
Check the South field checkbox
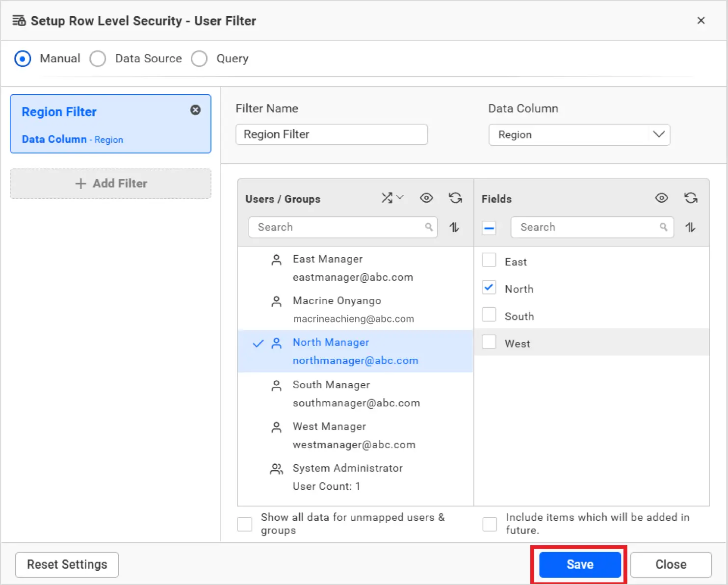click(489, 315)
